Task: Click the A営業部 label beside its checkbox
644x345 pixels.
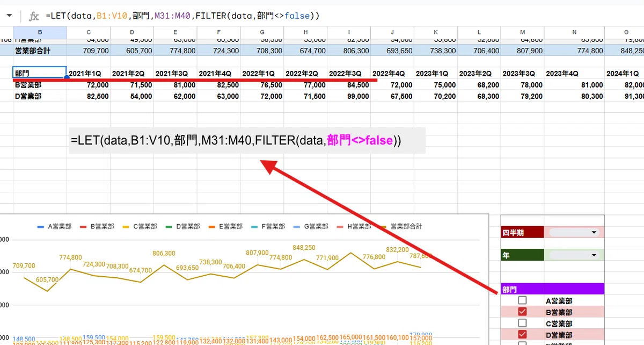Action: [x=559, y=301]
